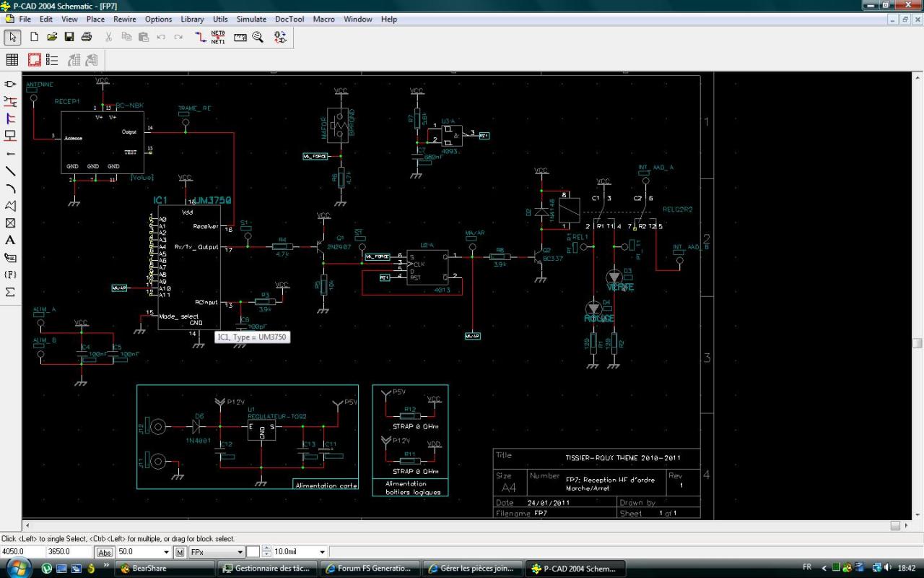Select the Place Pin tool
Screen dimensions: 924x578
10,153
